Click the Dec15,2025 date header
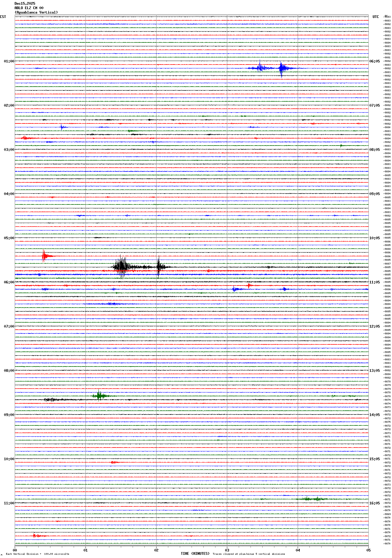 (x=25, y=4)
